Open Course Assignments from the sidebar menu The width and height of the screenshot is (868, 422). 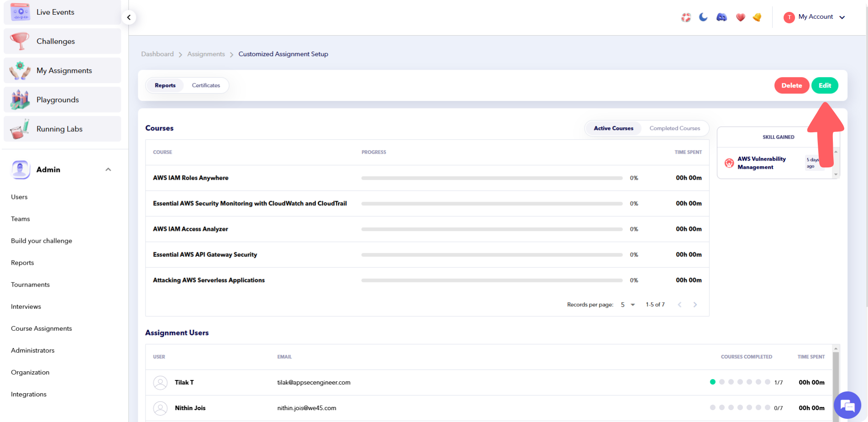click(x=41, y=328)
